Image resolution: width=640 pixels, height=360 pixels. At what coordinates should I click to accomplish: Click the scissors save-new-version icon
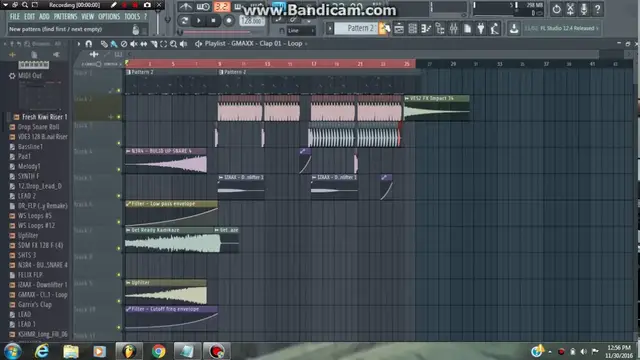[570, 9]
